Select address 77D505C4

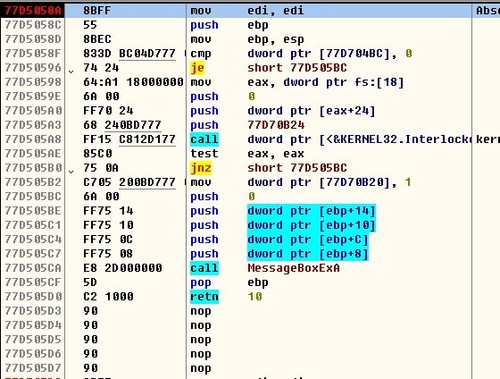coord(33,240)
